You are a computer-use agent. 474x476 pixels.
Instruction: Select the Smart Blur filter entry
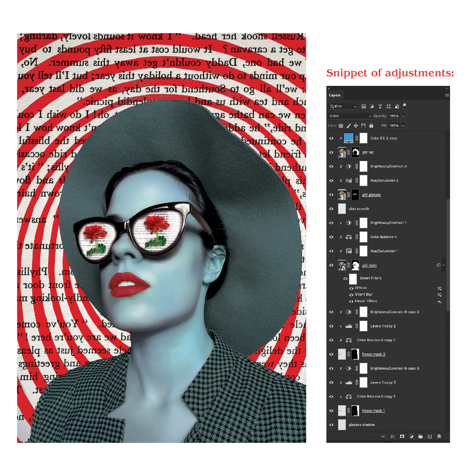(x=364, y=294)
